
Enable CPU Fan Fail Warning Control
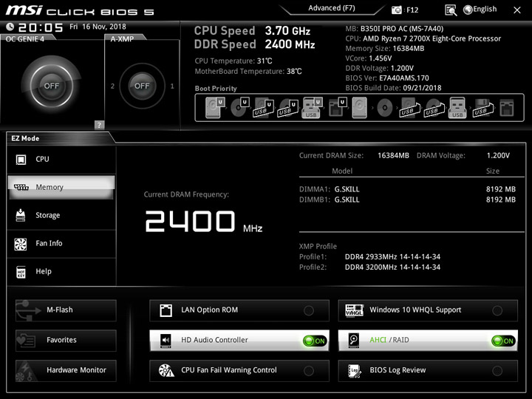pyautogui.click(x=239, y=370)
